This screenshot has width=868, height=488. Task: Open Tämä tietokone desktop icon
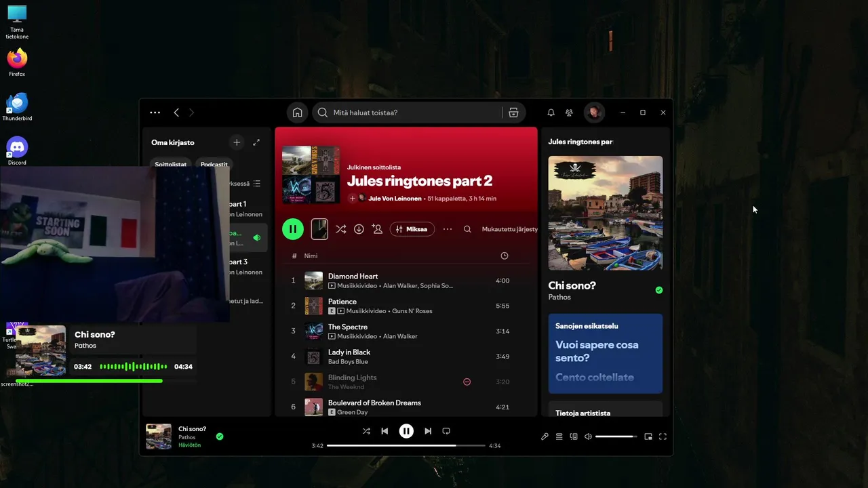[17, 22]
